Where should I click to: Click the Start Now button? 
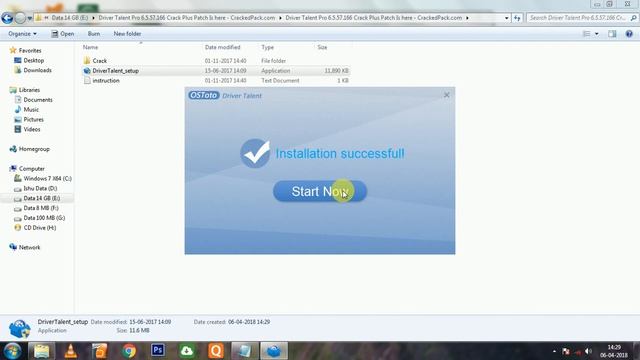[320, 191]
